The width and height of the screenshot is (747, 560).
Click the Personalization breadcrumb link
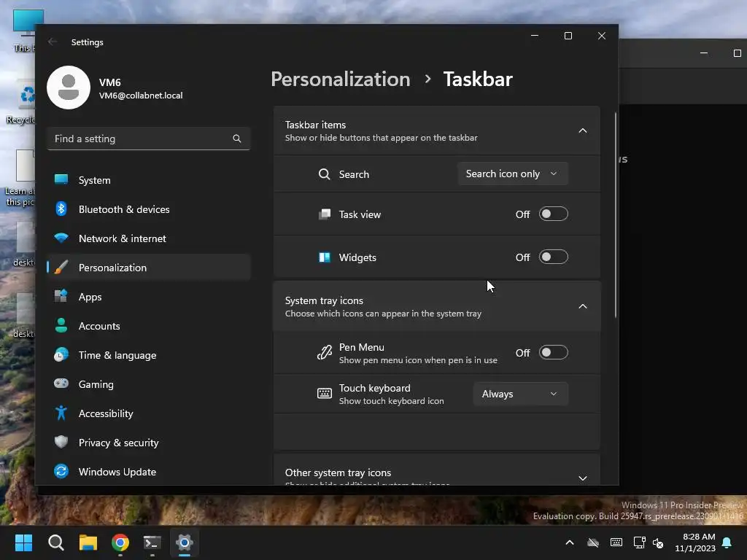point(341,79)
